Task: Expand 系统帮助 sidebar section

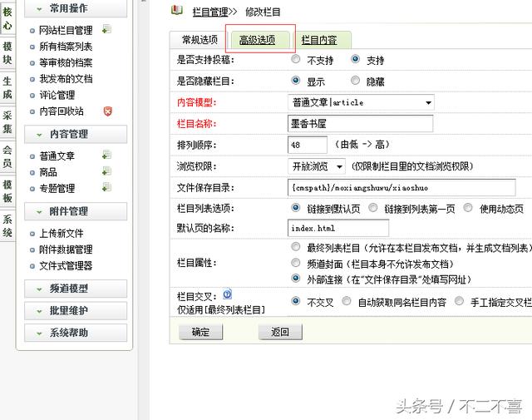Action: [x=76, y=333]
